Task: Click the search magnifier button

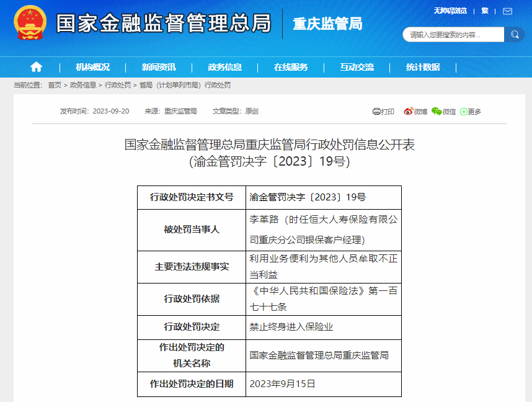Action: pos(515,35)
